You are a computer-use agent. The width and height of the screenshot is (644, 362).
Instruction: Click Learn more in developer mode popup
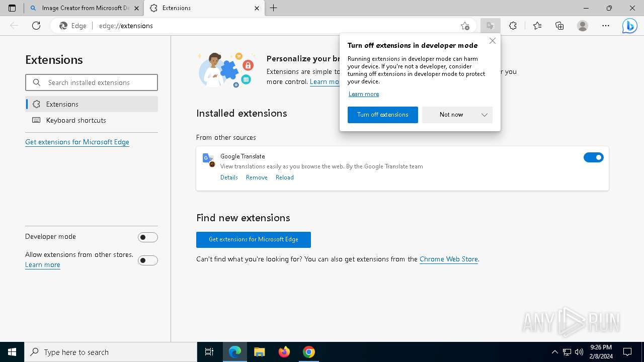click(364, 94)
